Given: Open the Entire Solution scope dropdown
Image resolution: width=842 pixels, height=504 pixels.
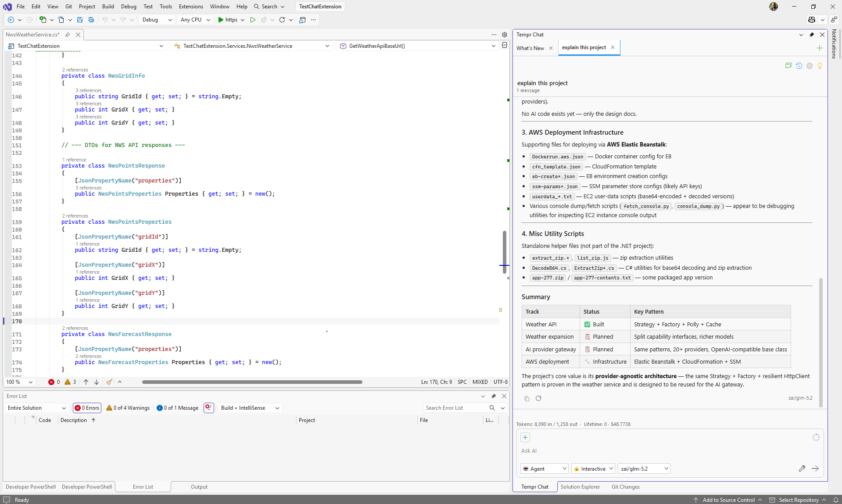Looking at the screenshot, I should click(37, 408).
